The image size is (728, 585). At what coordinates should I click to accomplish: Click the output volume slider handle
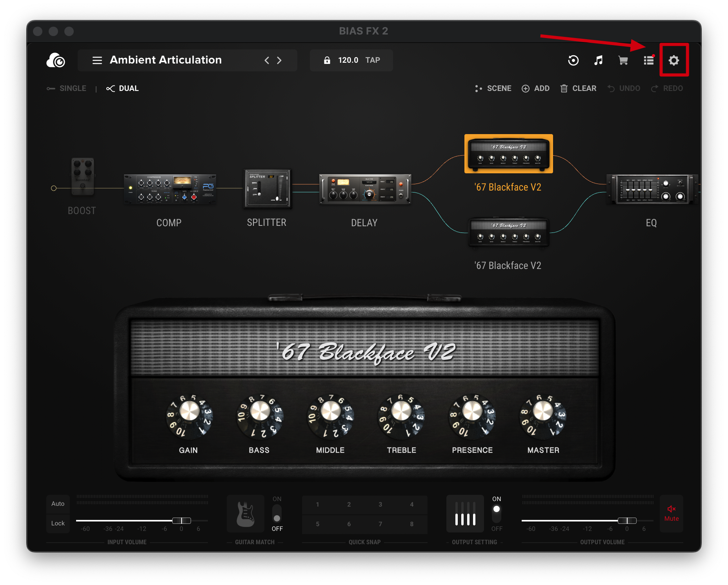coord(627,521)
